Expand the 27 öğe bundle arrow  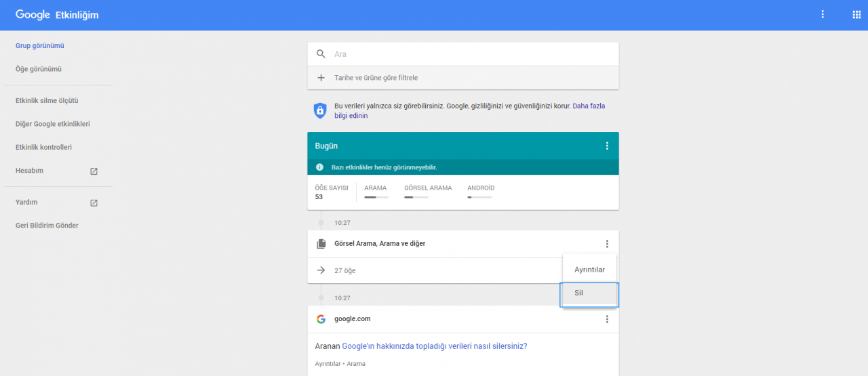(321, 270)
